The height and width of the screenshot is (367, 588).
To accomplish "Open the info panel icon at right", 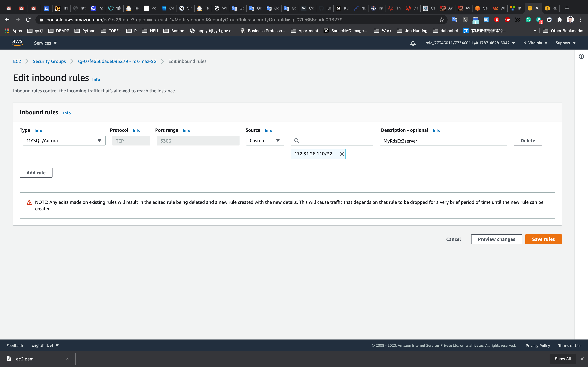I will pos(581,57).
